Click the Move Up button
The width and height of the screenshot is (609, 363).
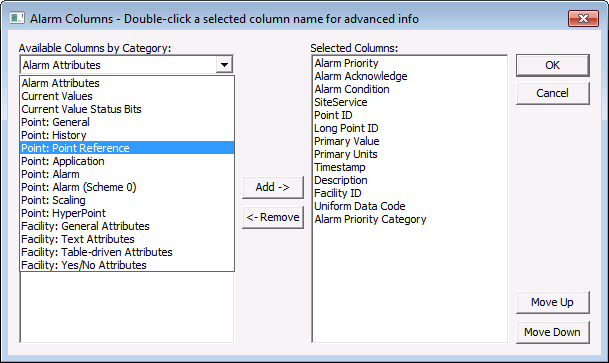(x=552, y=302)
